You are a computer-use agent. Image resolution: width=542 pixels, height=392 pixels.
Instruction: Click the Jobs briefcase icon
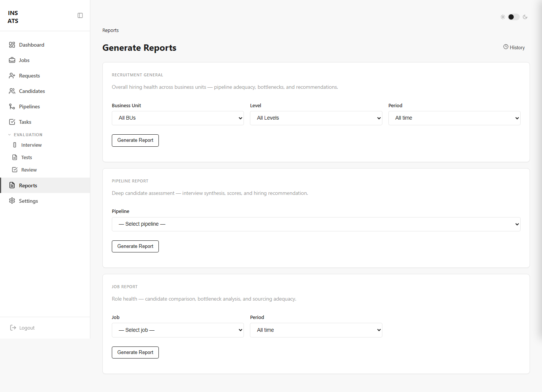(12, 60)
